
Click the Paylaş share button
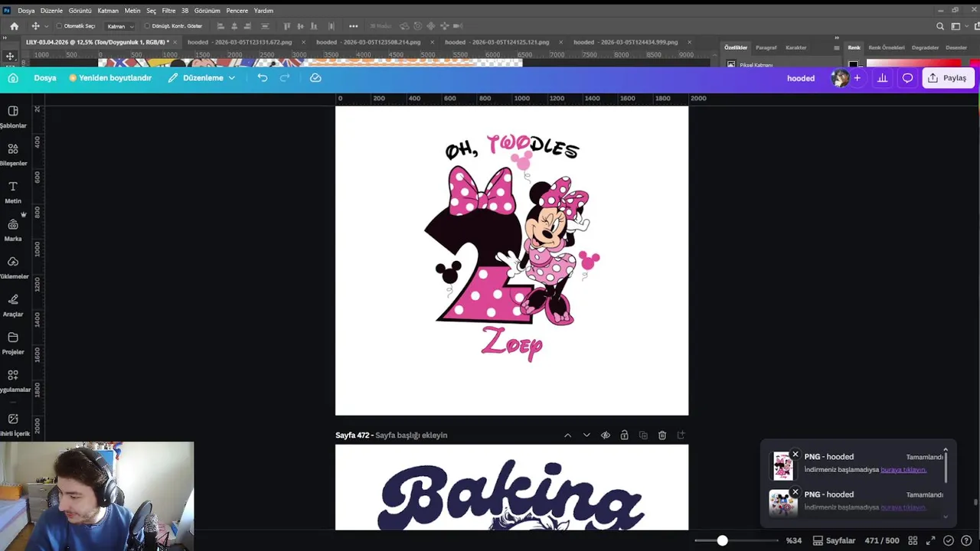click(x=948, y=78)
